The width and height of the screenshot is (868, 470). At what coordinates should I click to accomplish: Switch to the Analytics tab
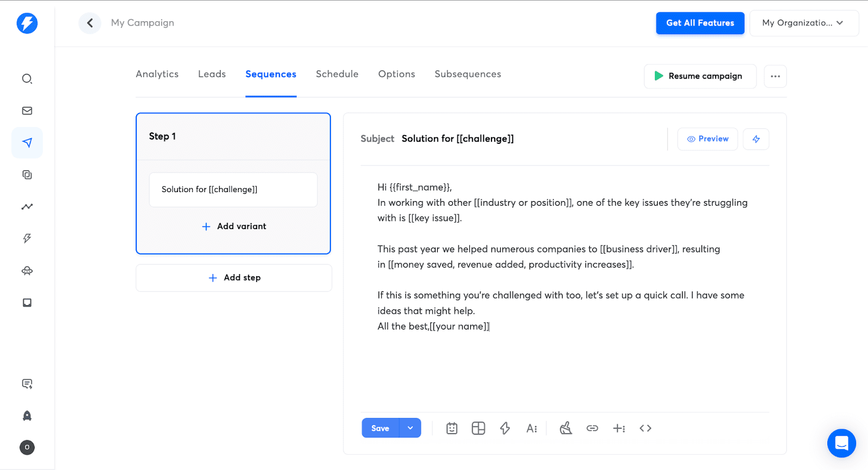[157, 74]
